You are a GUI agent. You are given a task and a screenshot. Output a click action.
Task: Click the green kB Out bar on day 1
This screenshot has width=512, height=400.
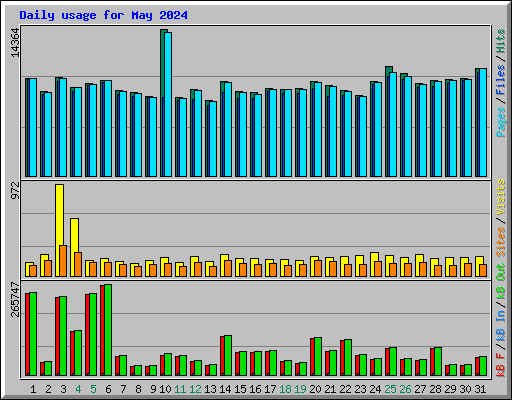coord(33,334)
